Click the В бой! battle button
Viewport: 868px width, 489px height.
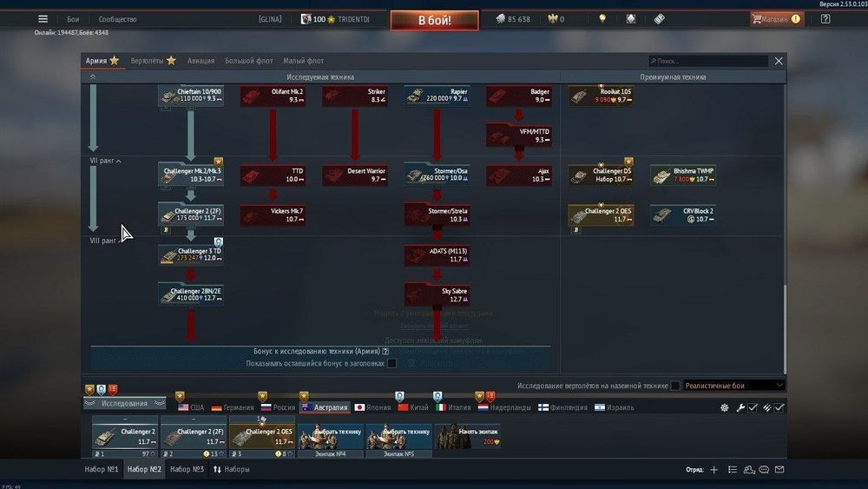pos(435,21)
